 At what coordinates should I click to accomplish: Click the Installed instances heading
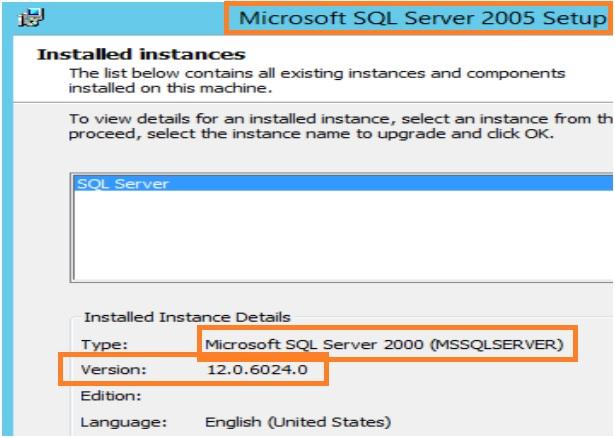point(141,54)
